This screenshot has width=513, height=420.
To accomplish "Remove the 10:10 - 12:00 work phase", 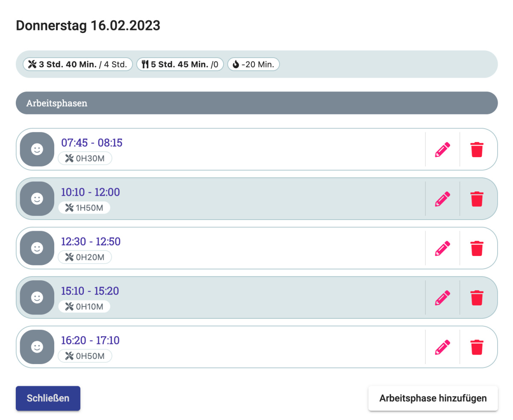I will tap(477, 199).
